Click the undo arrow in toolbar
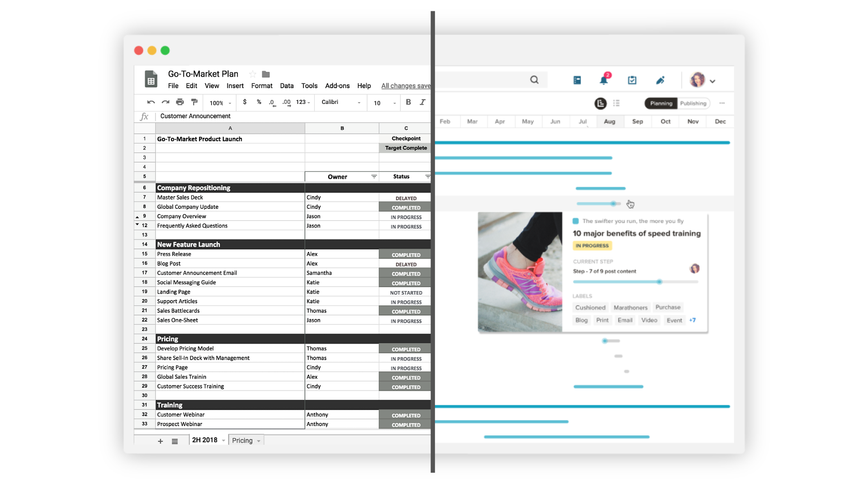 (x=151, y=102)
